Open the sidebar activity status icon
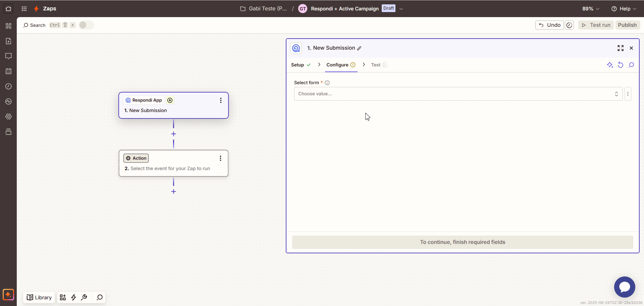Image resolution: width=644 pixels, height=306 pixels. tap(8, 101)
